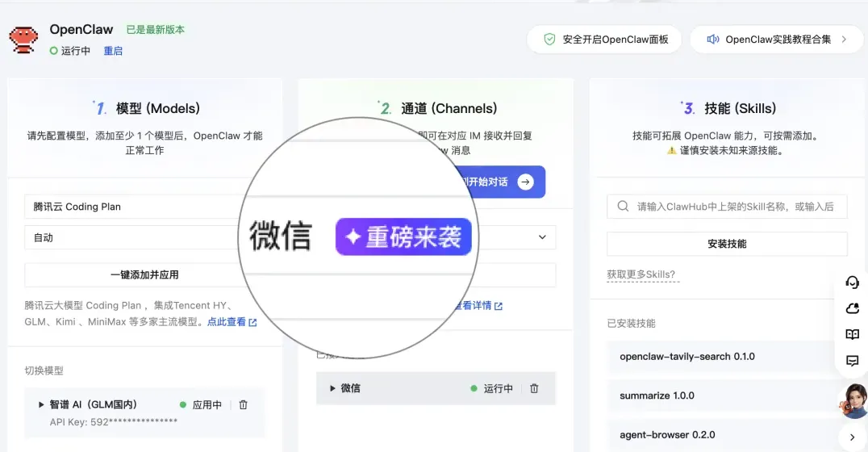Image resolution: width=868 pixels, height=452 pixels.
Task: Click the feedback message sidebar icon
Action: (853, 361)
